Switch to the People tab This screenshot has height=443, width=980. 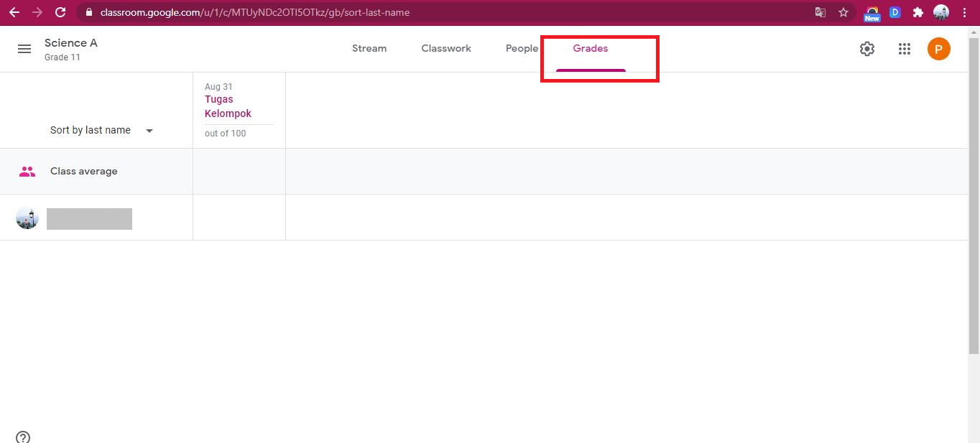coord(522,49)
